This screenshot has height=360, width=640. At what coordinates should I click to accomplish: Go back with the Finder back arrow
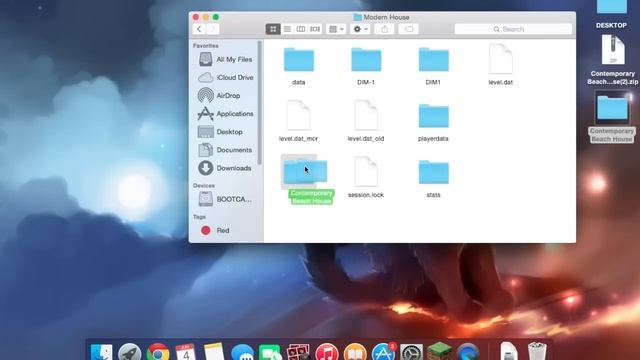pos(199,29)
